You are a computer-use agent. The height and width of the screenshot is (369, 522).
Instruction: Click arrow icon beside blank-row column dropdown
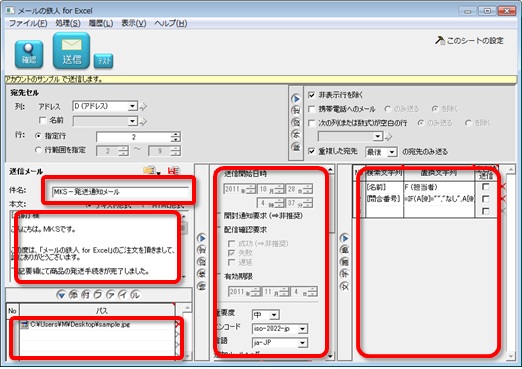click(x=388, y=136)
